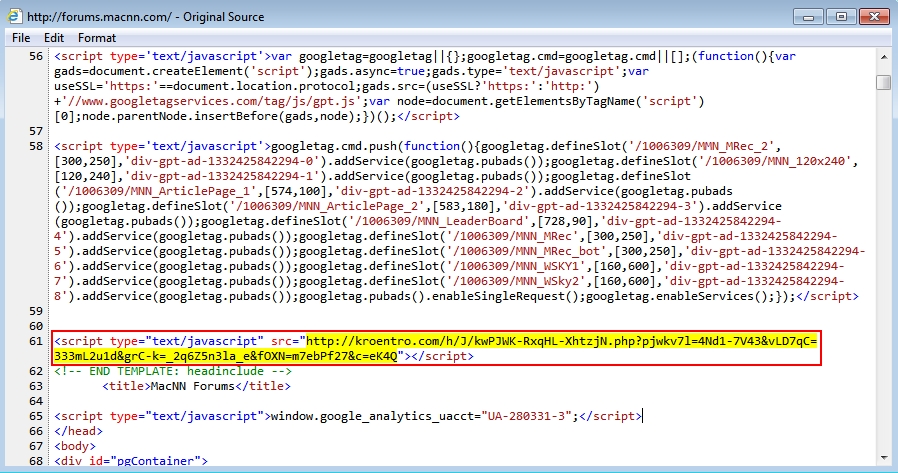Click line number 56
Viewport: 898px width, 473px height.
coord(36,56)
